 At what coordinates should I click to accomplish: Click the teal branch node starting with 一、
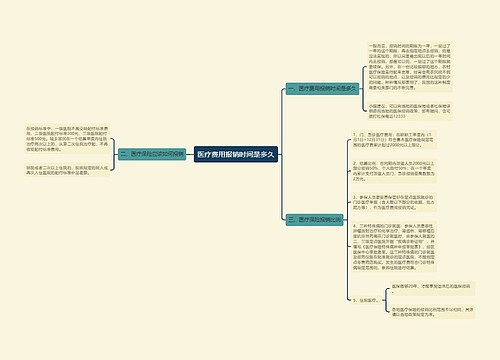[x=322, y=89]
